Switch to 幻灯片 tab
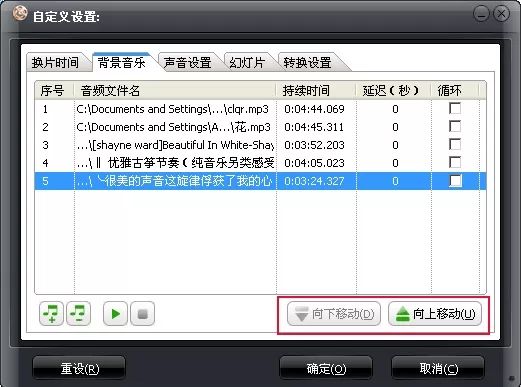This screenshot has height=387, width=521. [247, 63]
